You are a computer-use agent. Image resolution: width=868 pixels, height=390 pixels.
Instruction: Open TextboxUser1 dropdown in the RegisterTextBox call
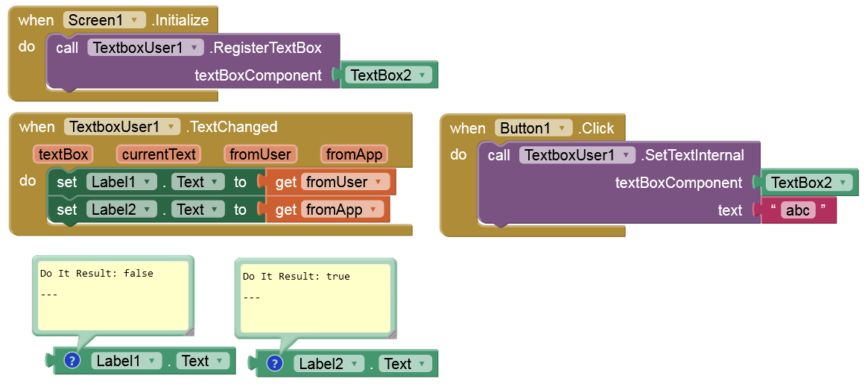[145, 48]
